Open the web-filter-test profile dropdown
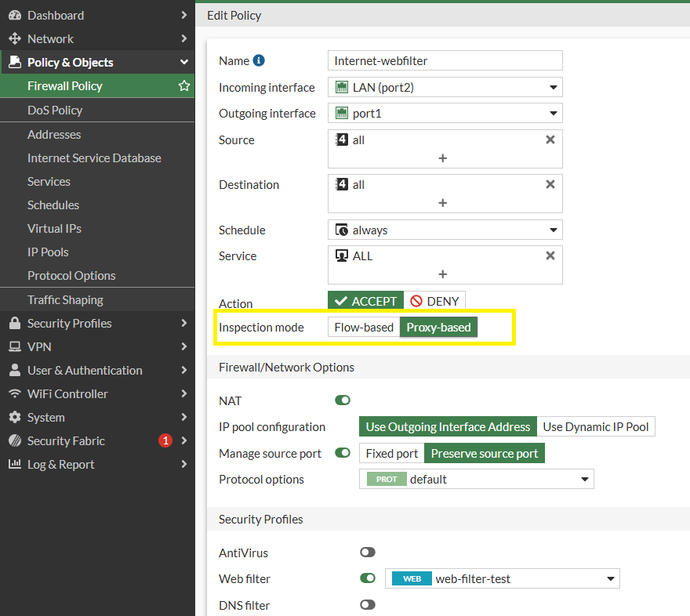This screenshot has width=690, height=616. click(x=502, y=579)
